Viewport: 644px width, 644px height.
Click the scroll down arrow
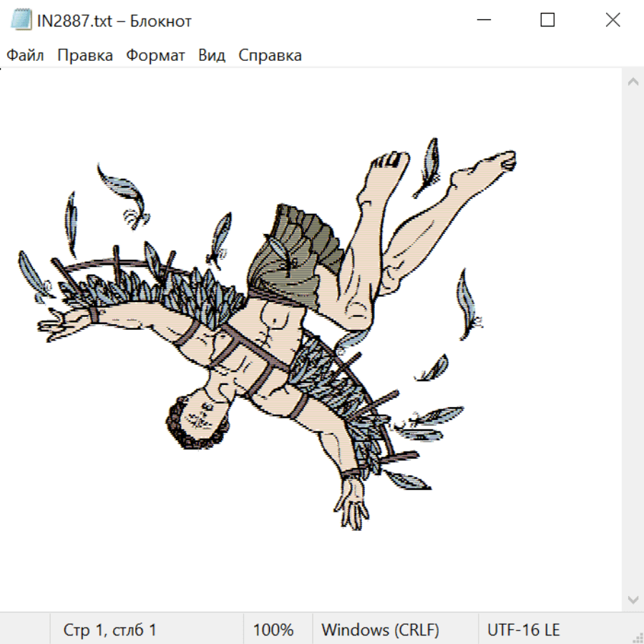(x=633, y=598)
